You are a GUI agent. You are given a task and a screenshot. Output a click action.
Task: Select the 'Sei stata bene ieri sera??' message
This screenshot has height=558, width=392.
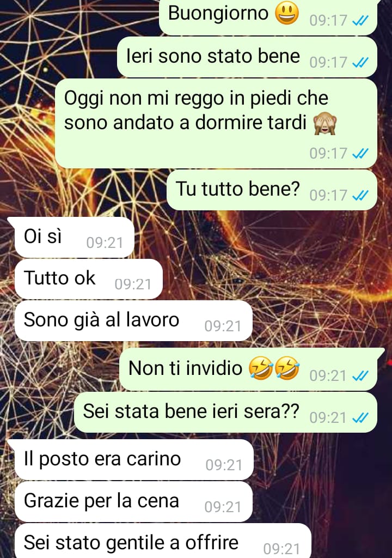(x=225, y=412)
